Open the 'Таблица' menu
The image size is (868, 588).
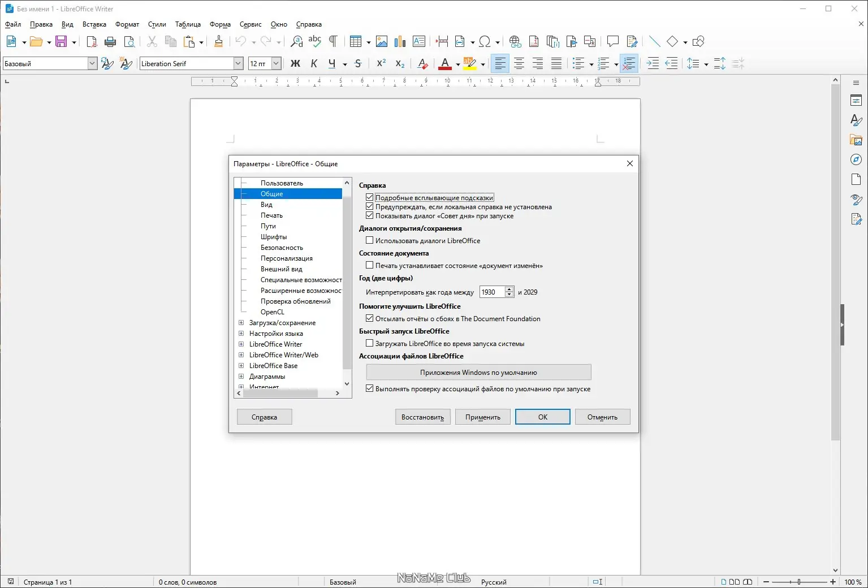pyautogui.click(x=188, y=24)
